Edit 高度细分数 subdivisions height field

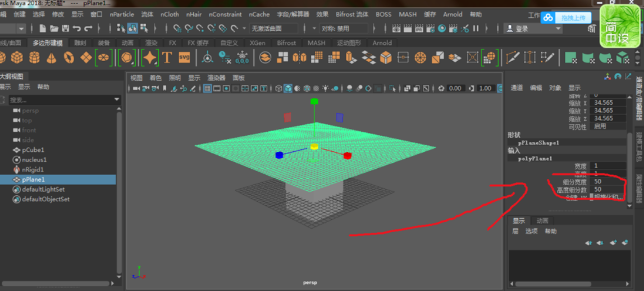608,190
